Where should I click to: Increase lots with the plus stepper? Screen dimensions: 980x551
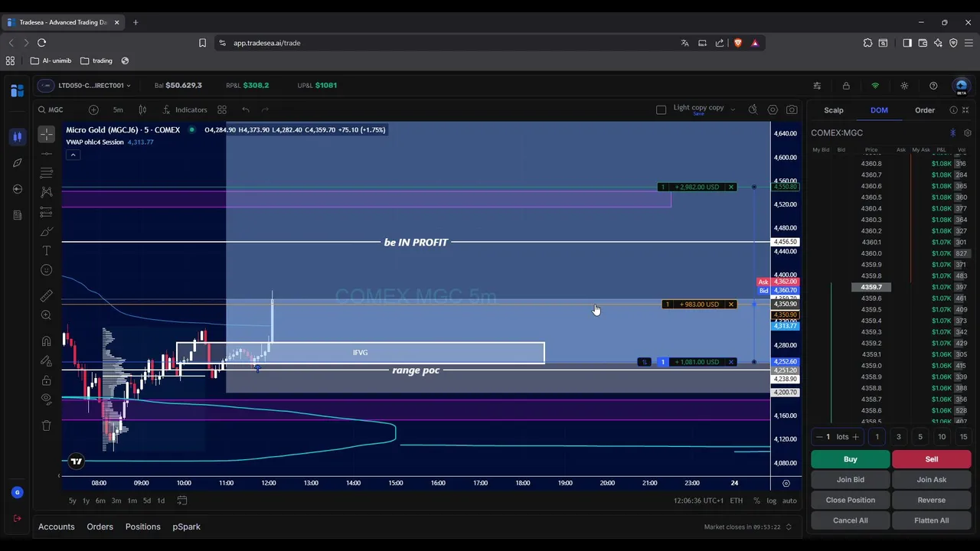855,437
